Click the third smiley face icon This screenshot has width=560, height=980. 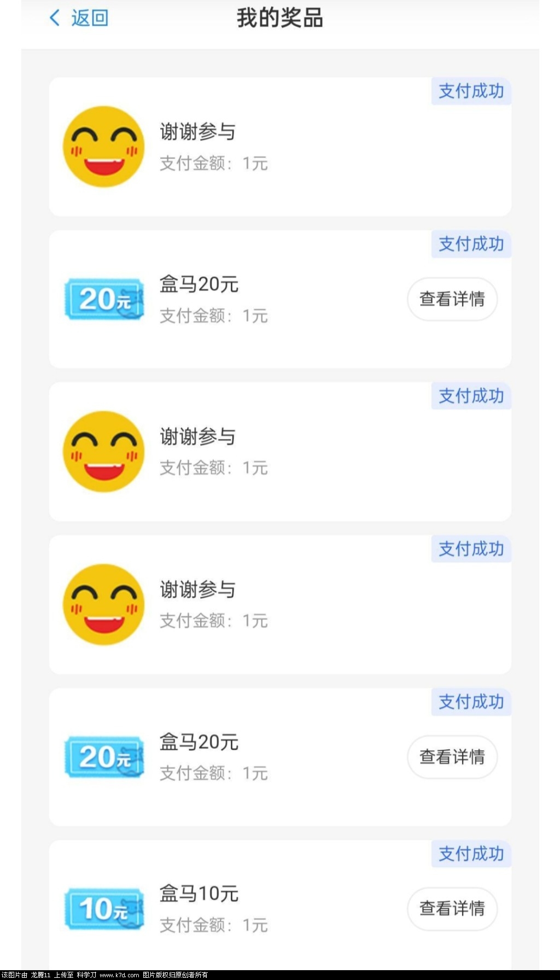click(104, 604)
